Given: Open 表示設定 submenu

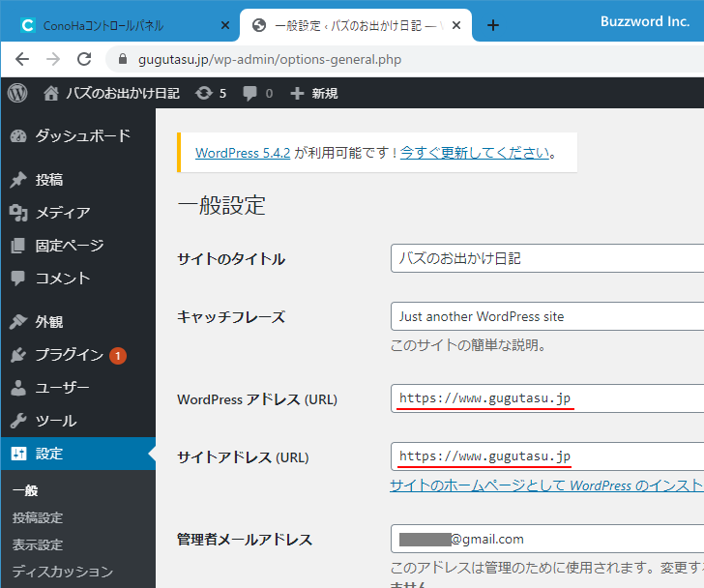Looking at the screenshot, I should (38, 544).
